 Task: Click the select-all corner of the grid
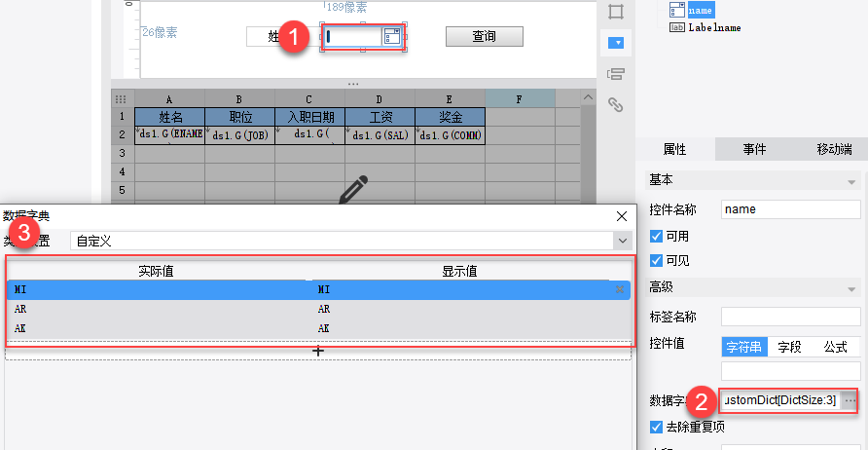point(121,99)
